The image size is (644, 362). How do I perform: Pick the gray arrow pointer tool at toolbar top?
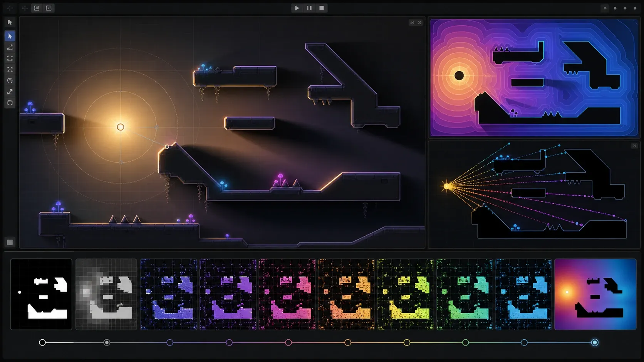[x=10, y=22]
